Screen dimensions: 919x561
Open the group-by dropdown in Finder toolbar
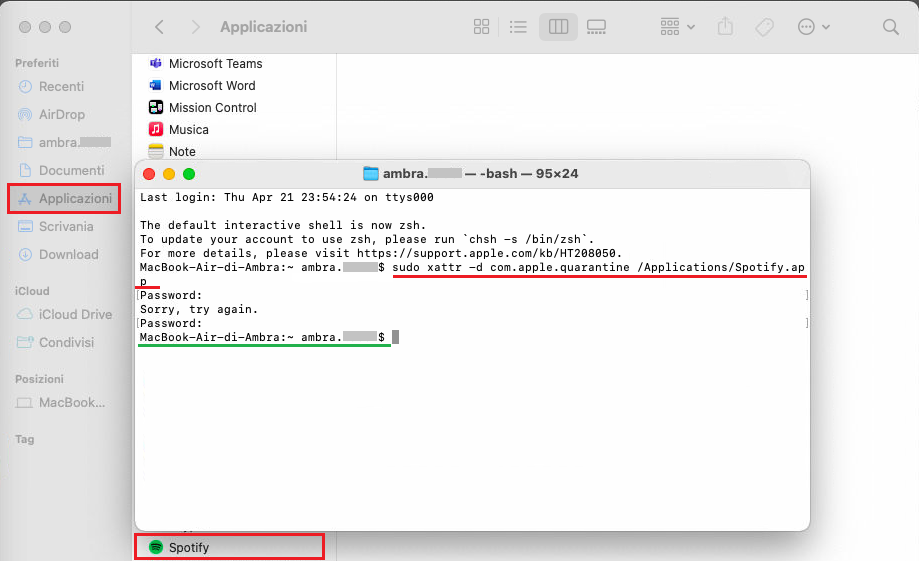coord(678,27)
